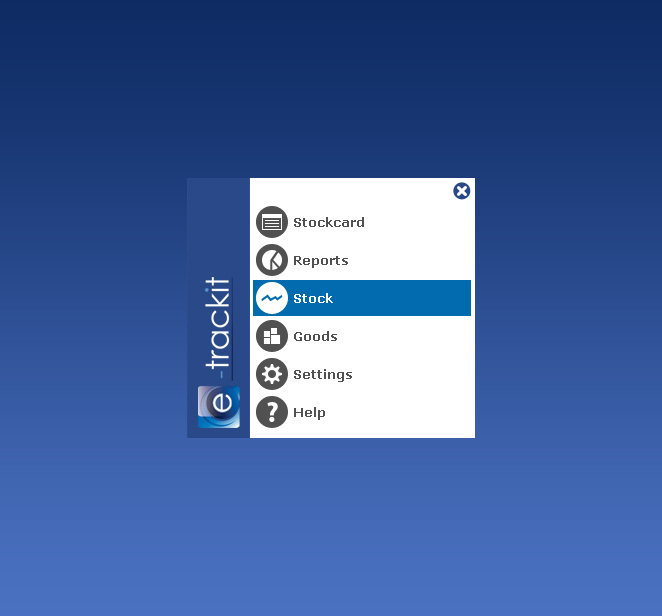Click the white space left of the close button
The height and width of the screenshot is (616, 662).
(x=350, y=191)
